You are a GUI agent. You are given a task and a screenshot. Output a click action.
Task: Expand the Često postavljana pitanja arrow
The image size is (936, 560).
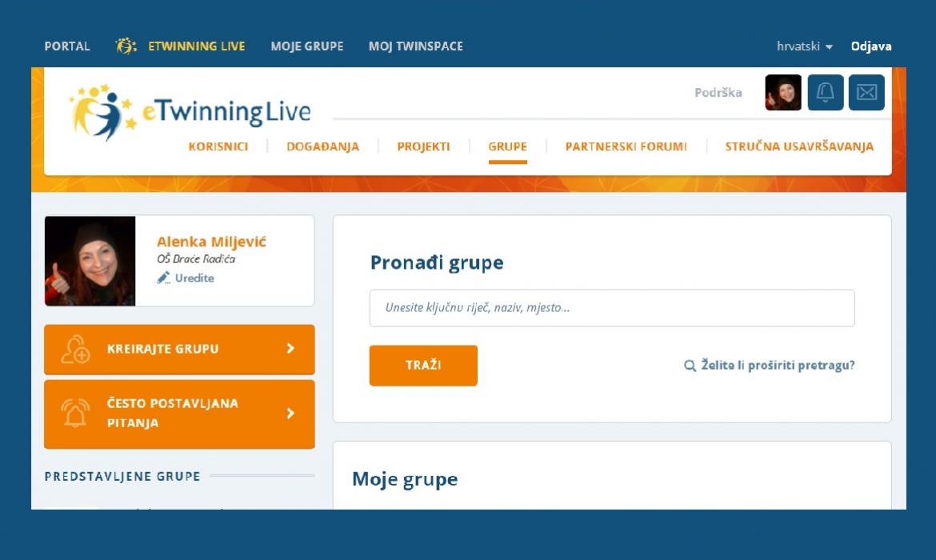(290, 413)
